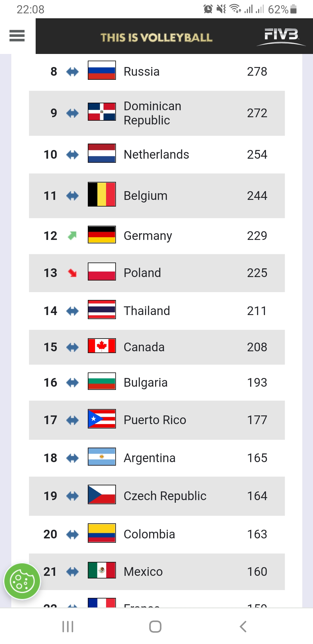Open cookie settings button

[22, 581]
